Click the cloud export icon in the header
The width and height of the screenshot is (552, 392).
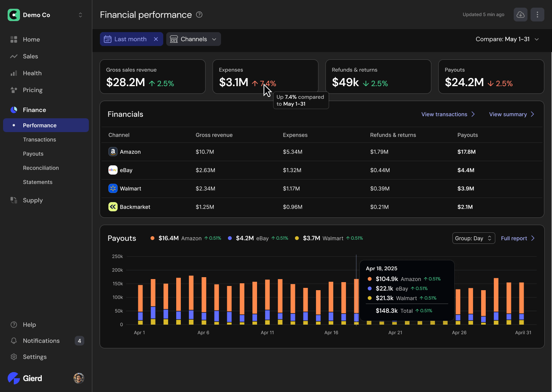(x=520, y=15)
